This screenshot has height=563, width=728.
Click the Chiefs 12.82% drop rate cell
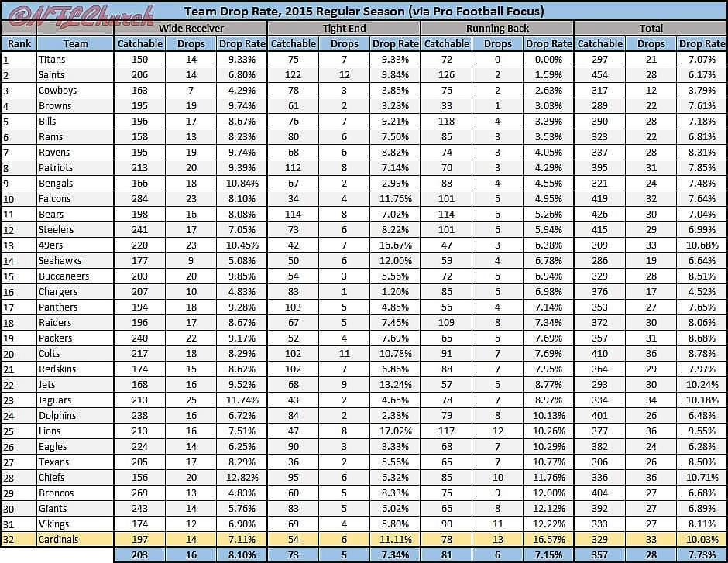point(241,478)
